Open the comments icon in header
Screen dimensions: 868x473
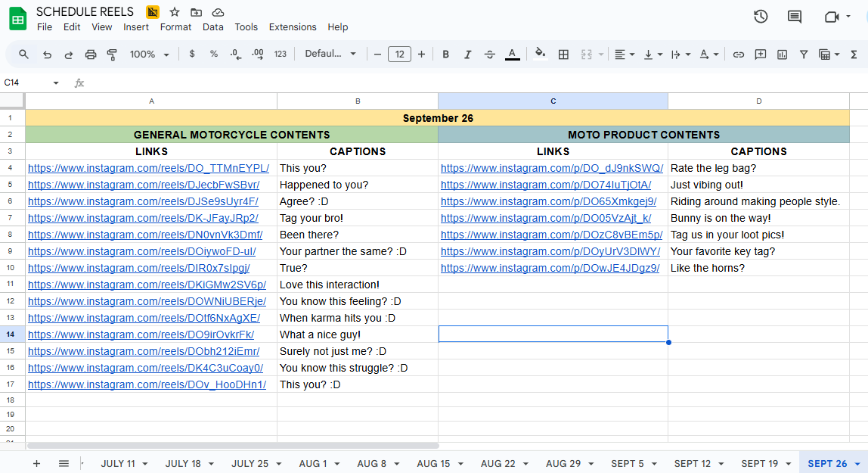(x=795, y=17)
